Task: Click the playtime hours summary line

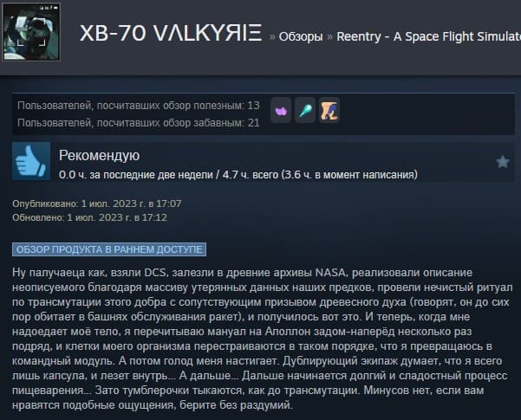Action: (238, 175)
